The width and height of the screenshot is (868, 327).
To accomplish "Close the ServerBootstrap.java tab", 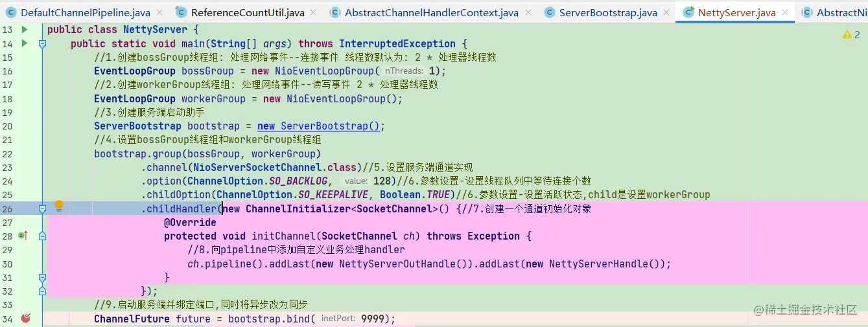I will click(668, 12).
